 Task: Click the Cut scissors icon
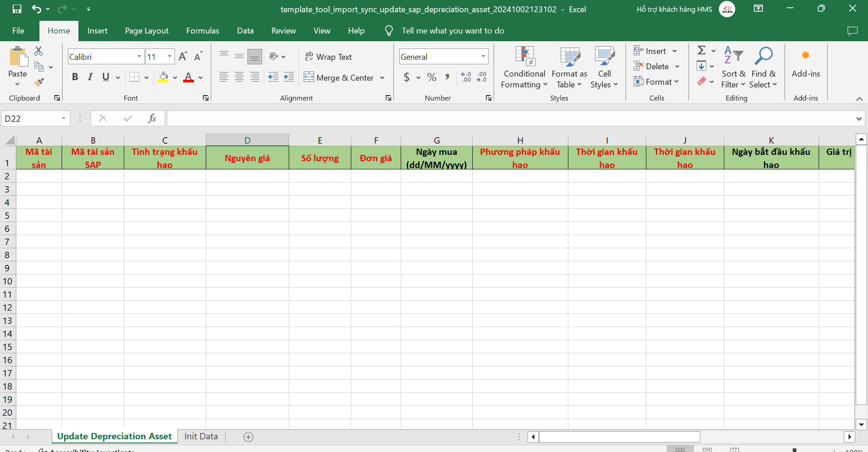tap(39, 51)
